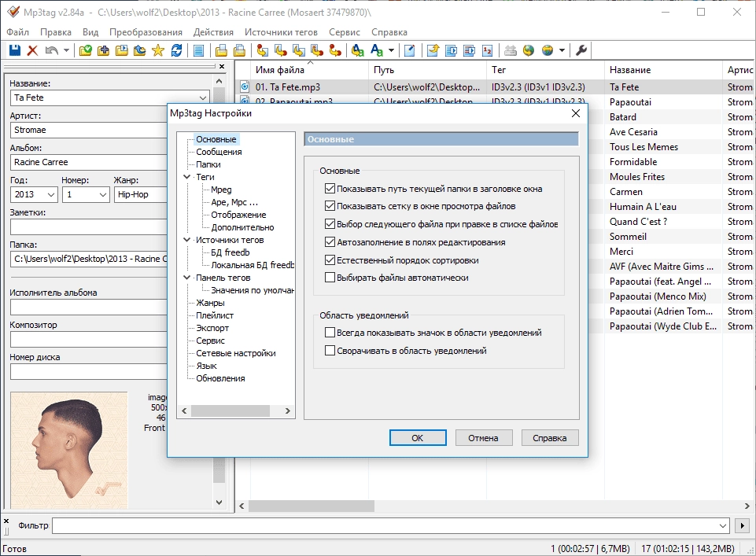Click the Extended tags pencil-note icon
The height and width of the screenshot is (556, 756).
[409, 50]
